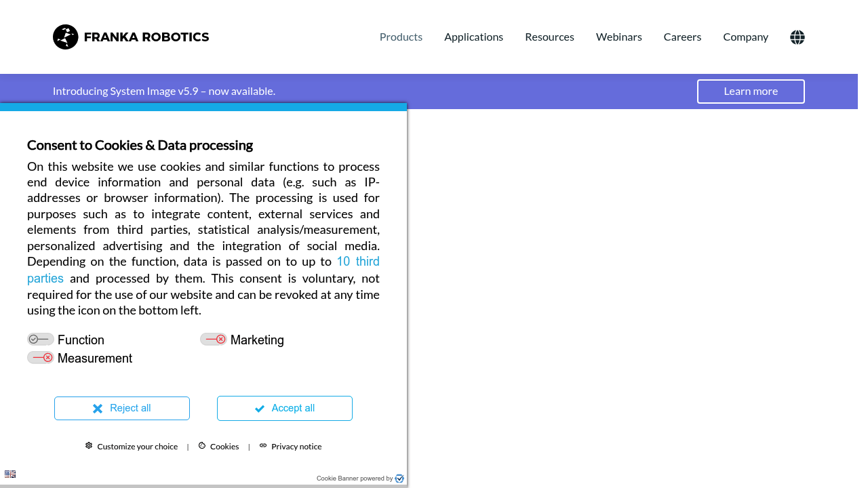Click the flag language icon in cookie banner
This screenshot has height=488, width=868.
tap(10, 474)
